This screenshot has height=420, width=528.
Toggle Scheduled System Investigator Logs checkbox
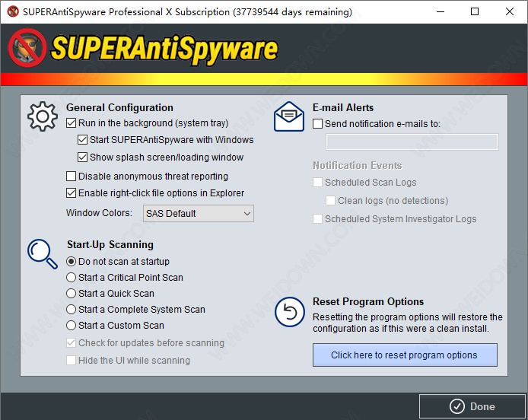pos(317,219)
